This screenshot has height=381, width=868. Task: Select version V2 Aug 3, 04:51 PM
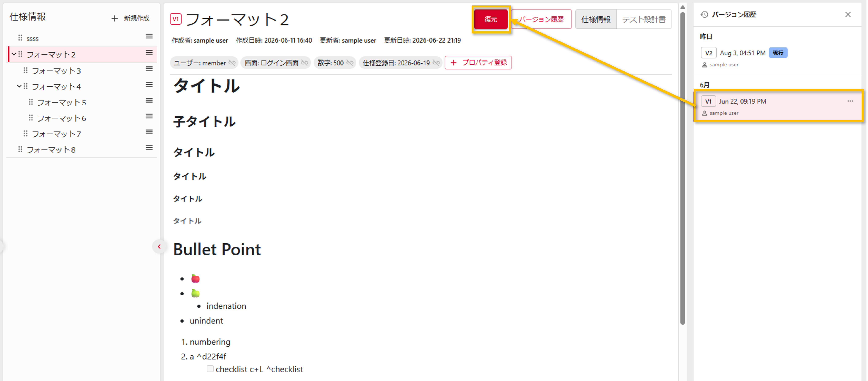tap(777, 58)
